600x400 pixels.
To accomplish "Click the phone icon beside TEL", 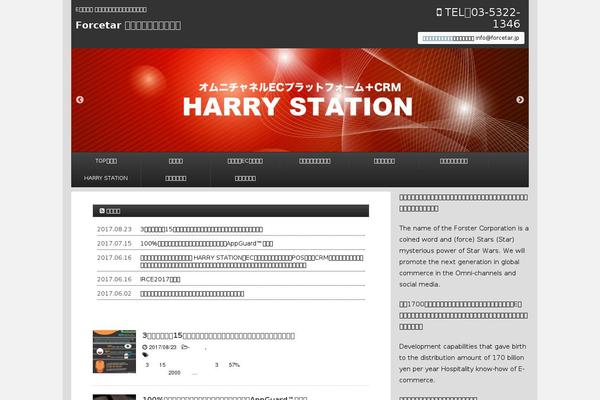I will [x=439, y=13].
